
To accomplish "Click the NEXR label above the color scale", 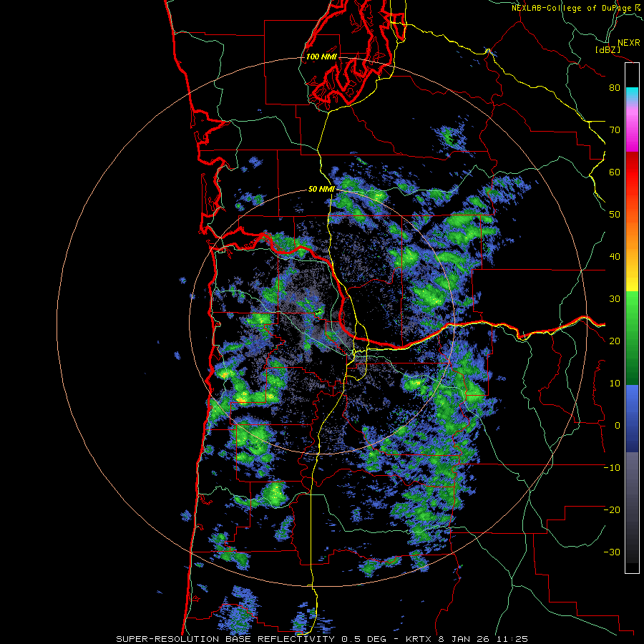I will point(629,43).
